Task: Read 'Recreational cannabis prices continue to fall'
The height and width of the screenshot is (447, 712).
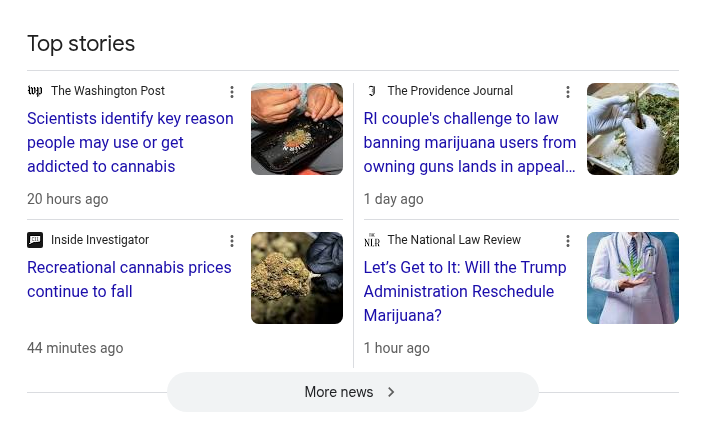Action: (129, 279)
